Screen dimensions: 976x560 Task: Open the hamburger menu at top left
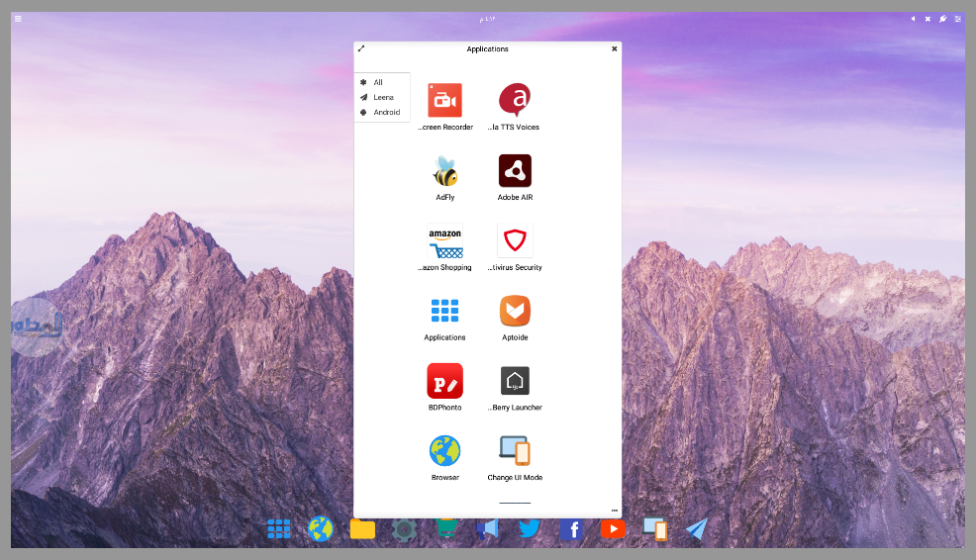click(18, 19)
